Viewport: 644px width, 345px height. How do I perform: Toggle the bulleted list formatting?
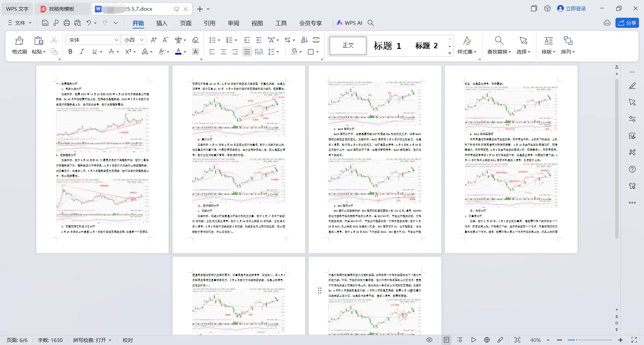pos(212,40)
